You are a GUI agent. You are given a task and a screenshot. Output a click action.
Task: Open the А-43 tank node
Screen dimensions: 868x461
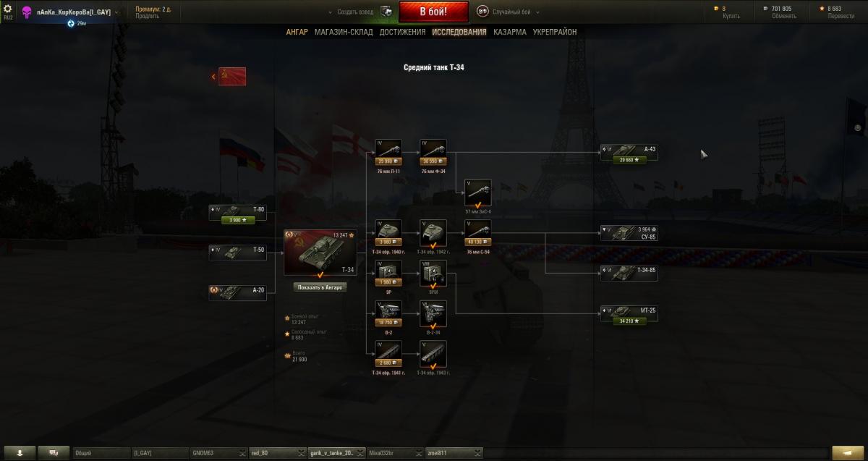pos(629,153)
